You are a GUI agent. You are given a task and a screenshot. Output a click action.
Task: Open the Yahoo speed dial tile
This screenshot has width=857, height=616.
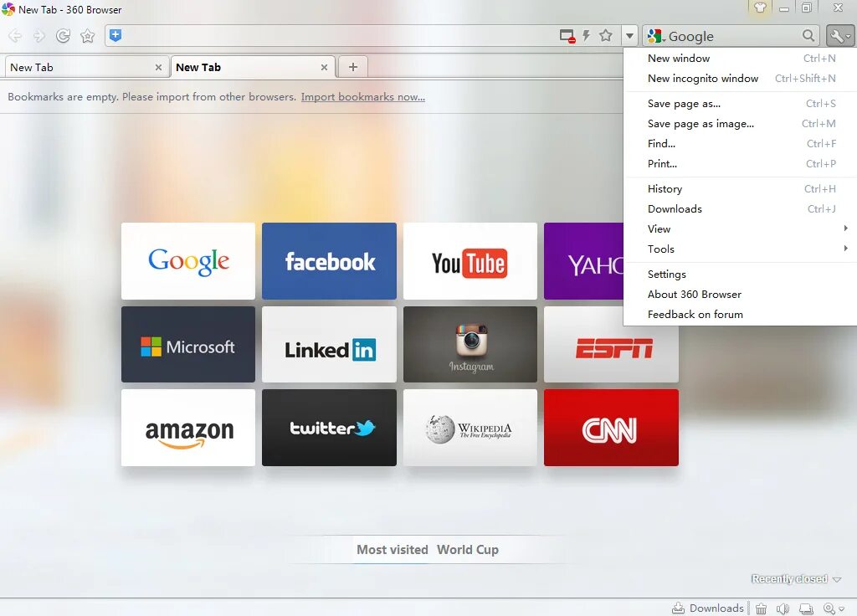583,261
